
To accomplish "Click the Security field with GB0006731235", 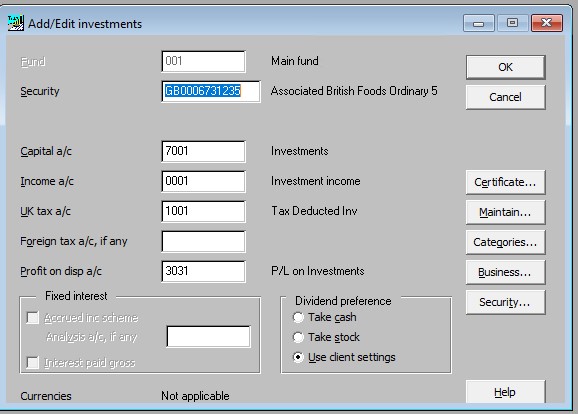I will coord(211,91).
